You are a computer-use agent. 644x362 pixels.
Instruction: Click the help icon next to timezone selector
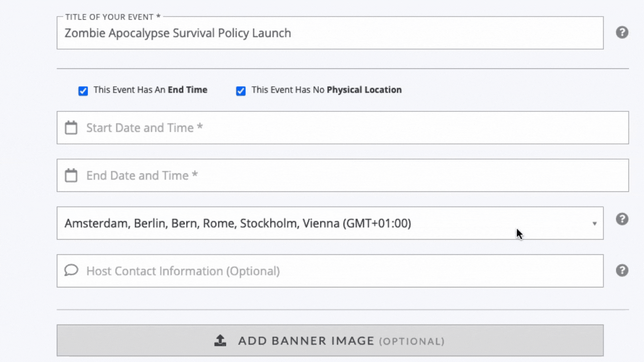coord(622,219)
